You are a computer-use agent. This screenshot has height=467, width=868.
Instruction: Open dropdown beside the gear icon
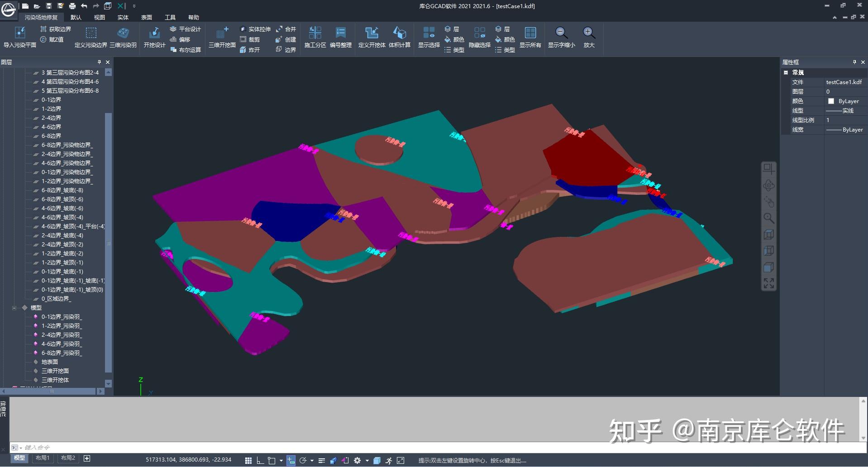point(367,460)
